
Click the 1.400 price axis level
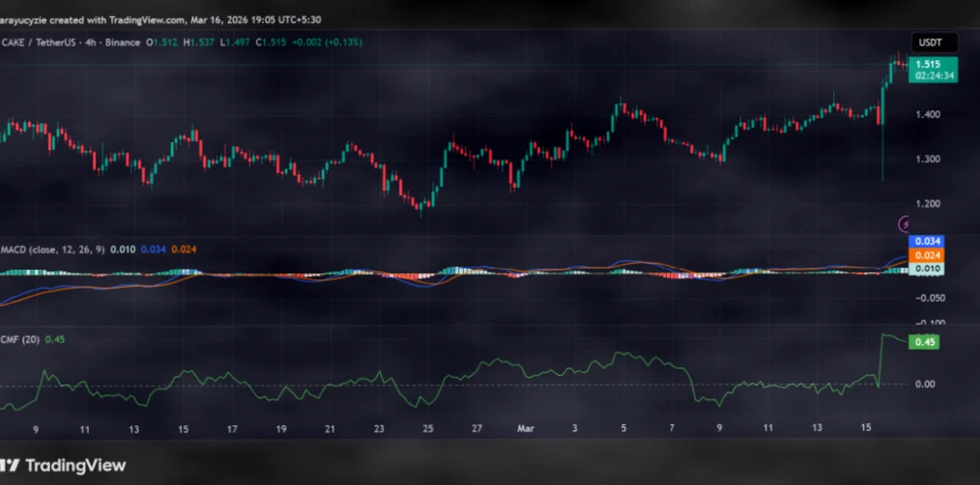927,115
